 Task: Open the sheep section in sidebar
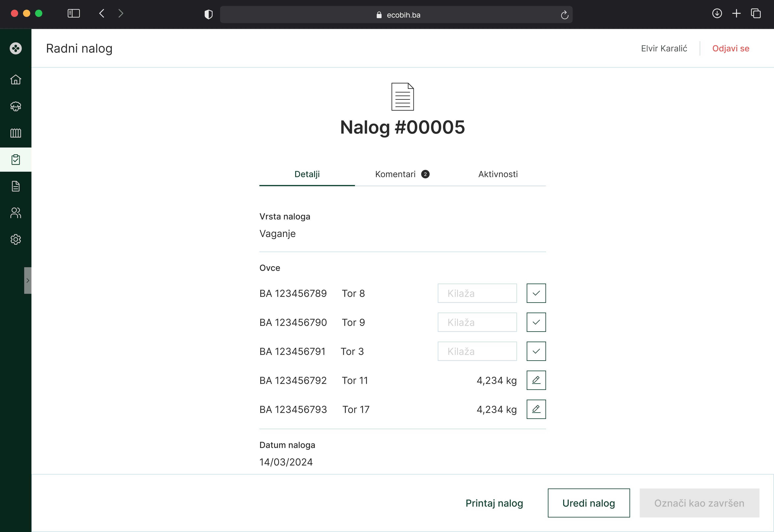pyautogui.click(x=16, y=106)
